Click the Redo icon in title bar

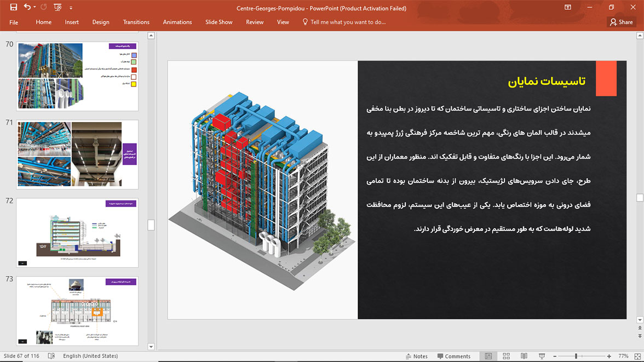click(x=44, y=7)
